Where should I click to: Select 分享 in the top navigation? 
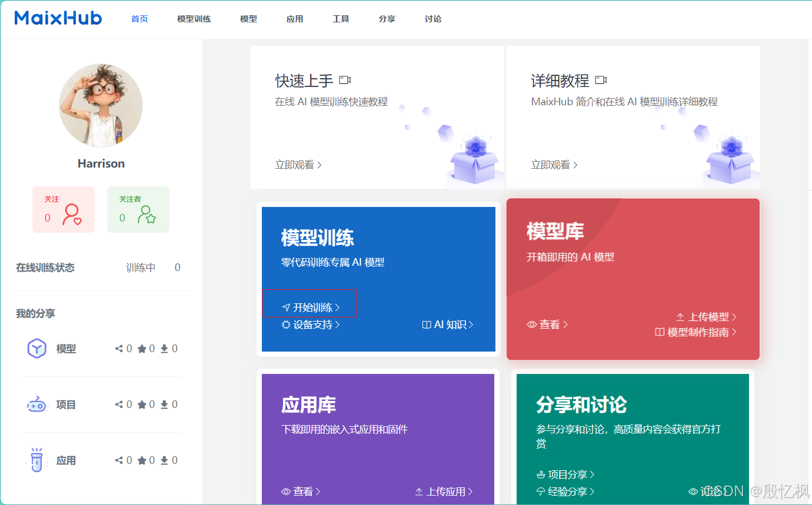click(387, 19)
